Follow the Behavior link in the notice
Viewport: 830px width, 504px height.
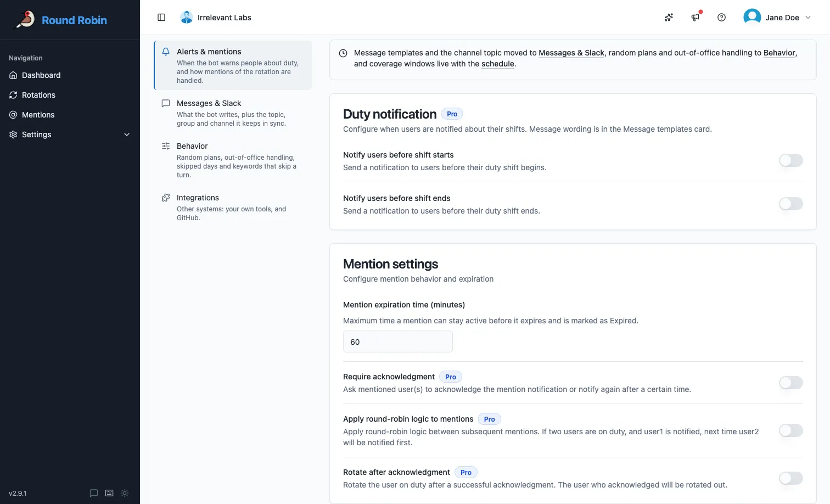point(779,53)
